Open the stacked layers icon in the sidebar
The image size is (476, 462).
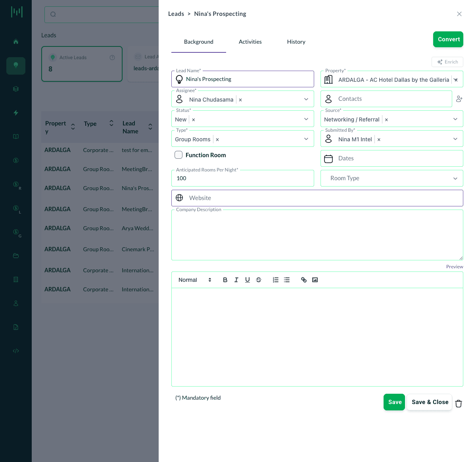(16, 89)
